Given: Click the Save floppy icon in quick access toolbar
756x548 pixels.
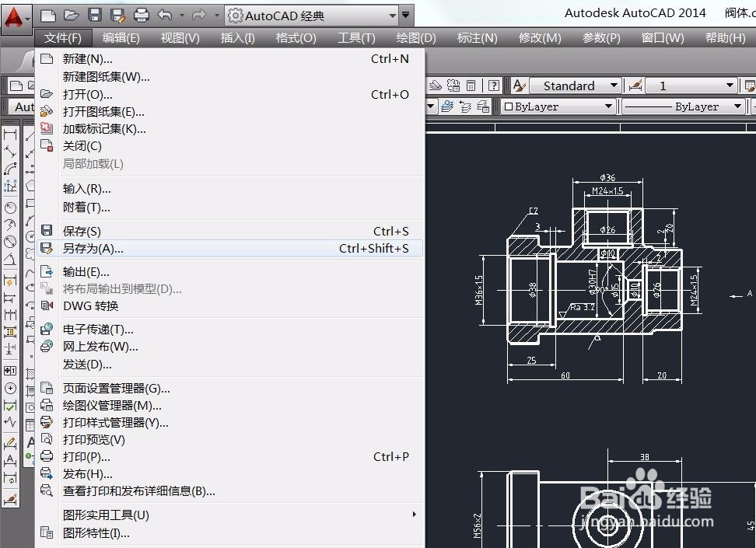Looking at the screenshot, I should coord(95,16).
